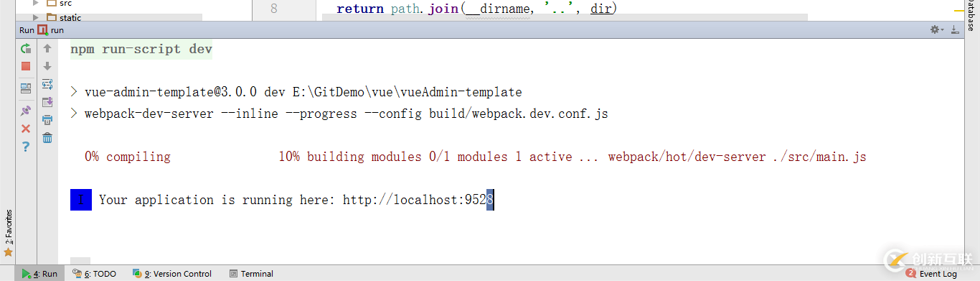
Task: Jump down the stack trace arrow
Action: [x=47, y=66]
